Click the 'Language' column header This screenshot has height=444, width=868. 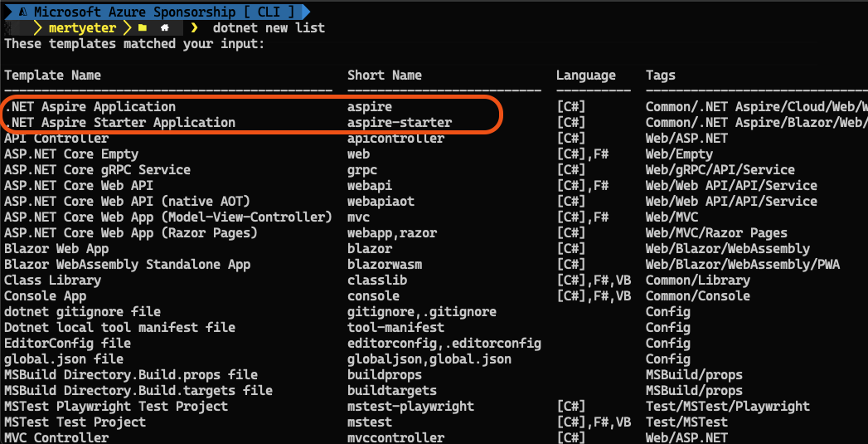pyautogui.click(x=586, y=75)
